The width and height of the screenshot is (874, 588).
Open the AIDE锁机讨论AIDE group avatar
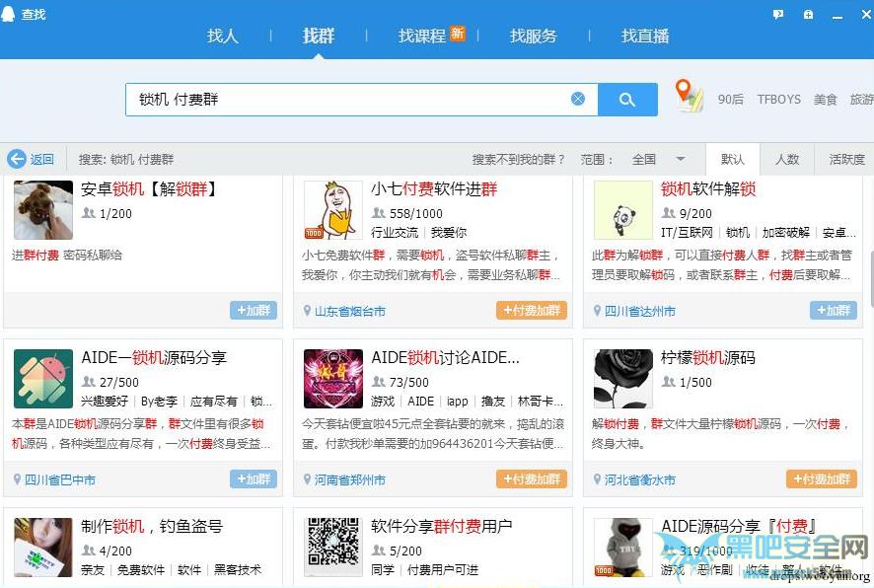coord(333,379)
